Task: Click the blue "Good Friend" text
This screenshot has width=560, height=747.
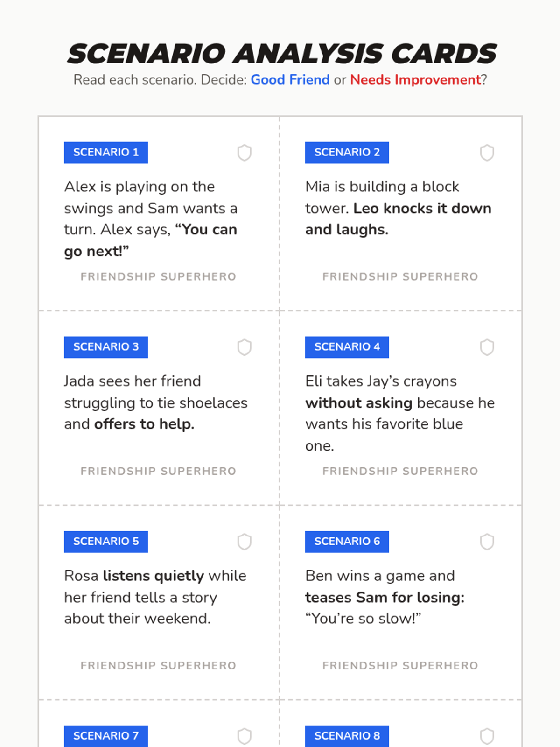Action: 290,80
